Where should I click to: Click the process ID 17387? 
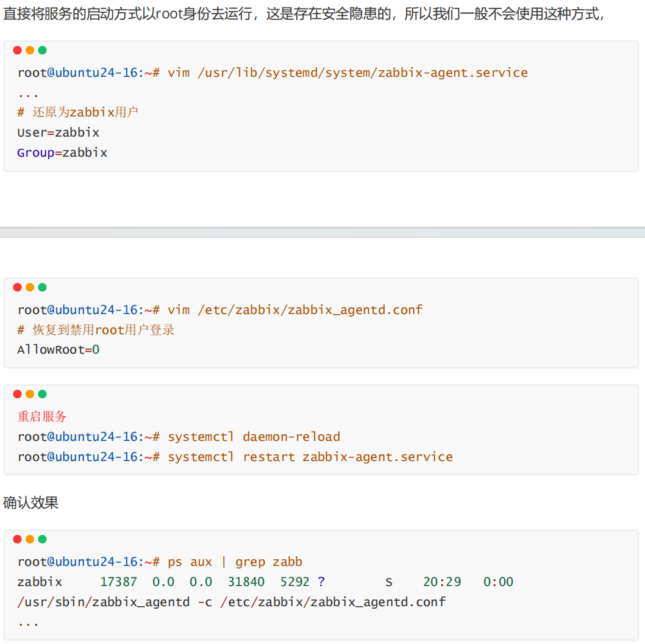tap(118, 582)
